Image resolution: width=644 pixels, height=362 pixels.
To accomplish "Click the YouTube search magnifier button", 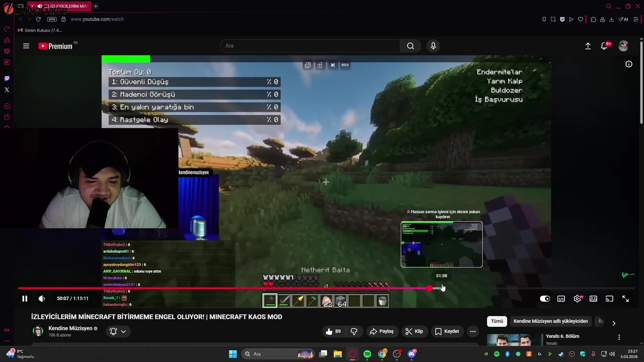I will [x=411, y=46].
